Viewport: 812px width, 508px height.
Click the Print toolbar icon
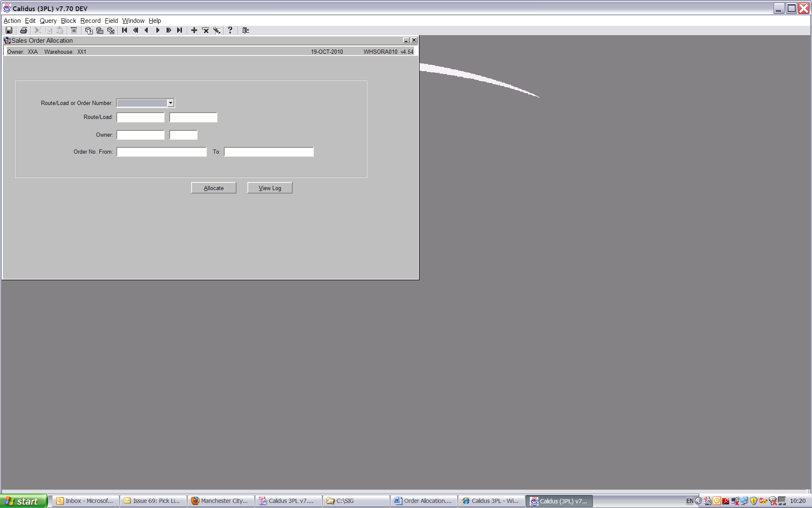pyautogui.click(x=24, y=30)
